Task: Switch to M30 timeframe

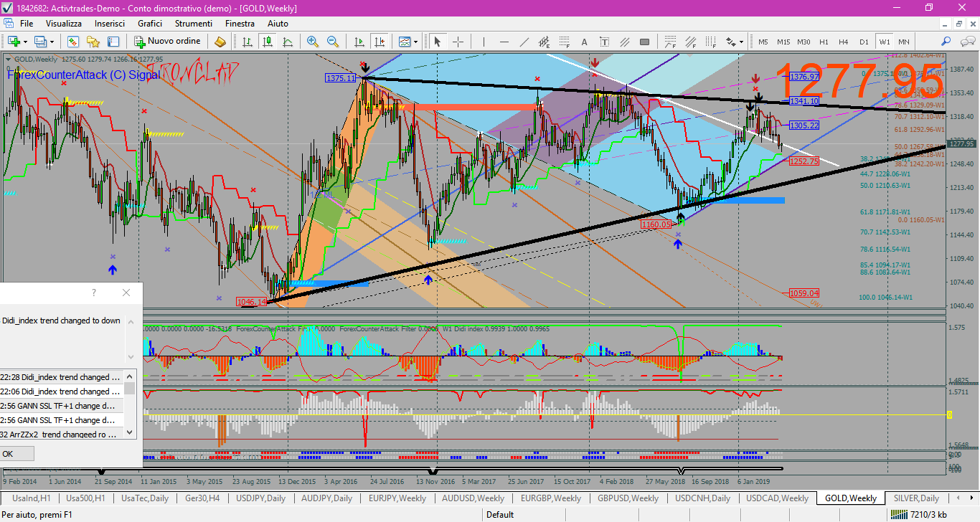Action: (804, 42)
